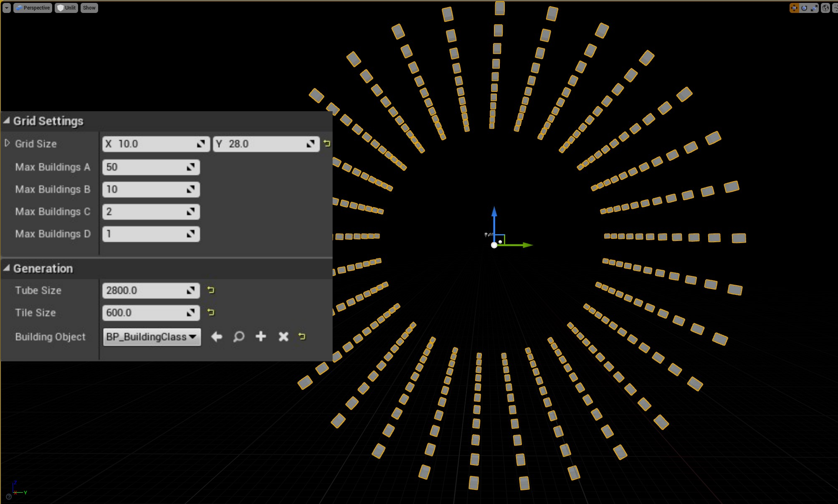Click the Max Buildings A value field
The image size is (838, 504).
(x=144, y=167)
